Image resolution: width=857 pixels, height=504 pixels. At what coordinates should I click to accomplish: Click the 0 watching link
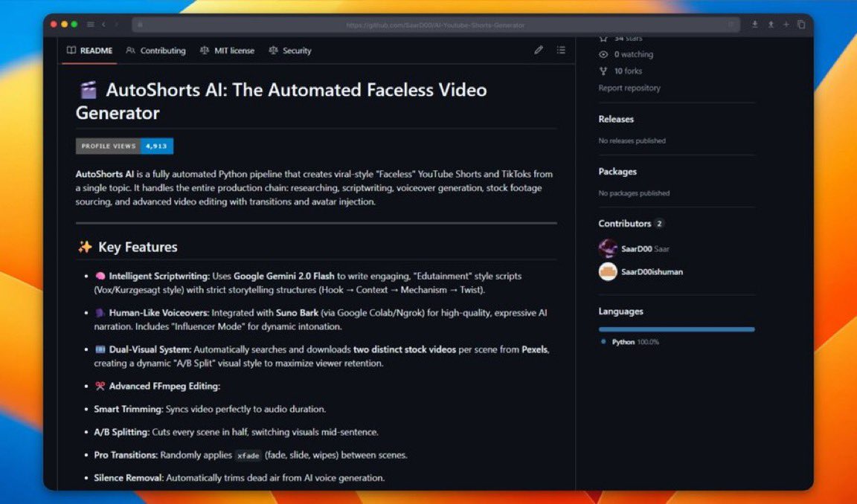(634, 54)
